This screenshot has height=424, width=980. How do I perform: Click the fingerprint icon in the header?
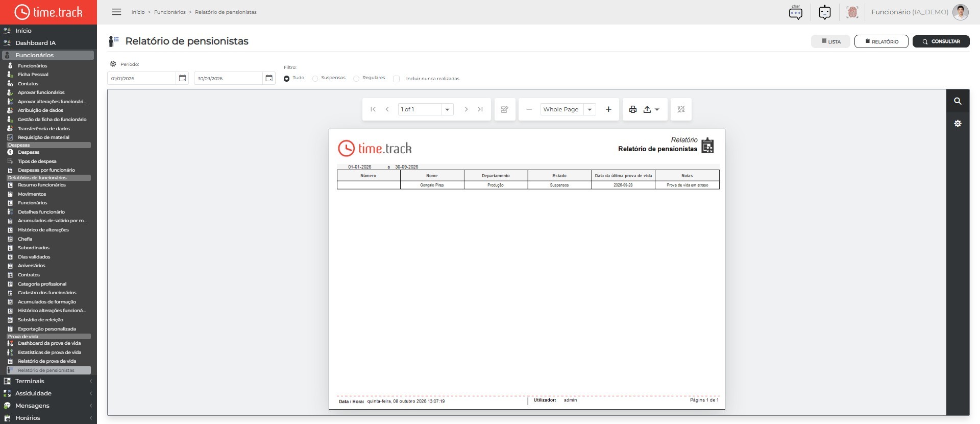852,12
